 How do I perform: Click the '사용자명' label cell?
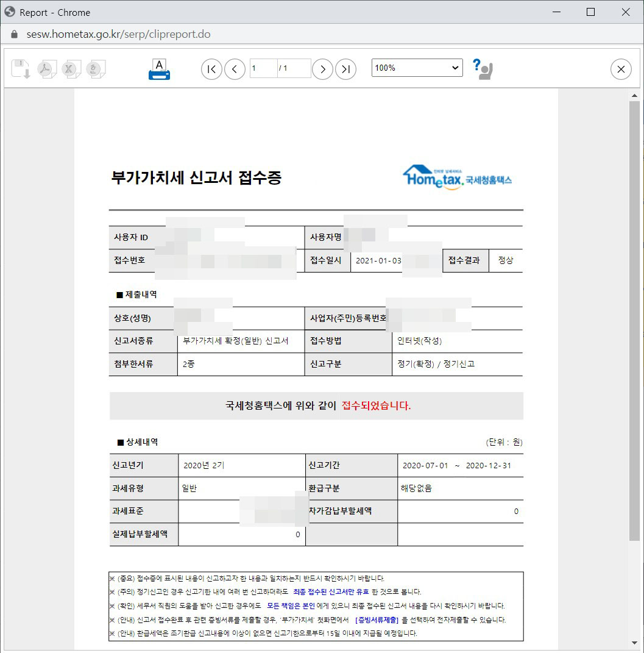click(x=325, y=237)
